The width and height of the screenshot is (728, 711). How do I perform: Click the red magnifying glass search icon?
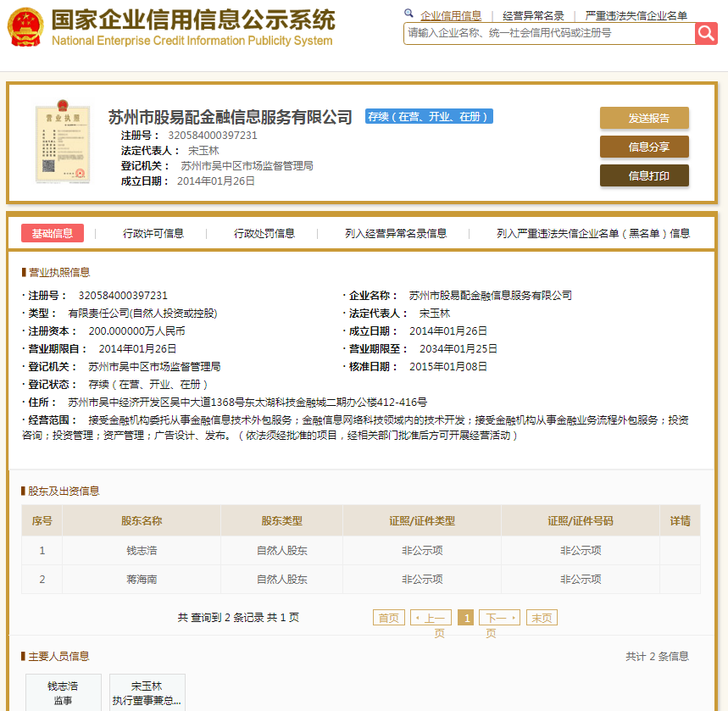pyautogui.click(x=706, y=32)
